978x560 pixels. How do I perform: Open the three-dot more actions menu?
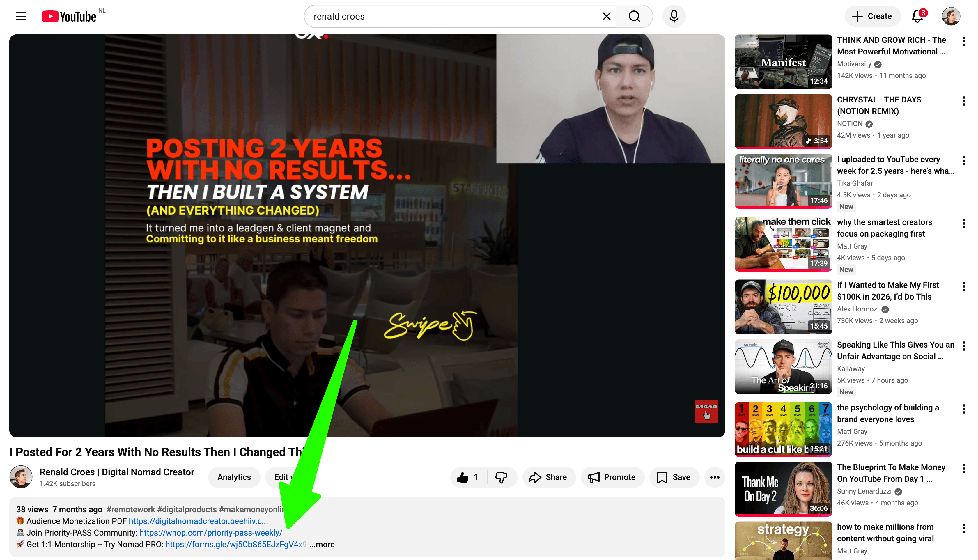(x=715, y=477)
